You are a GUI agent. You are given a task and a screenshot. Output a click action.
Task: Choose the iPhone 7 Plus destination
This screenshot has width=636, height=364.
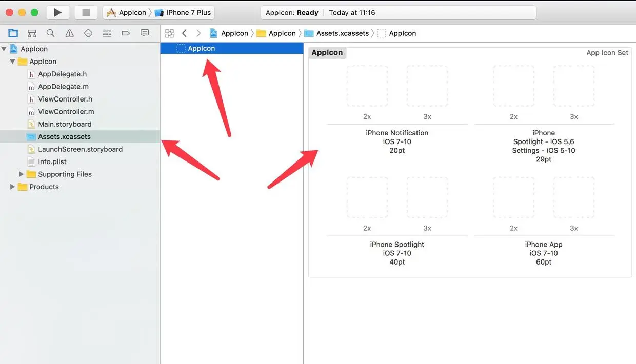[183, 12]
